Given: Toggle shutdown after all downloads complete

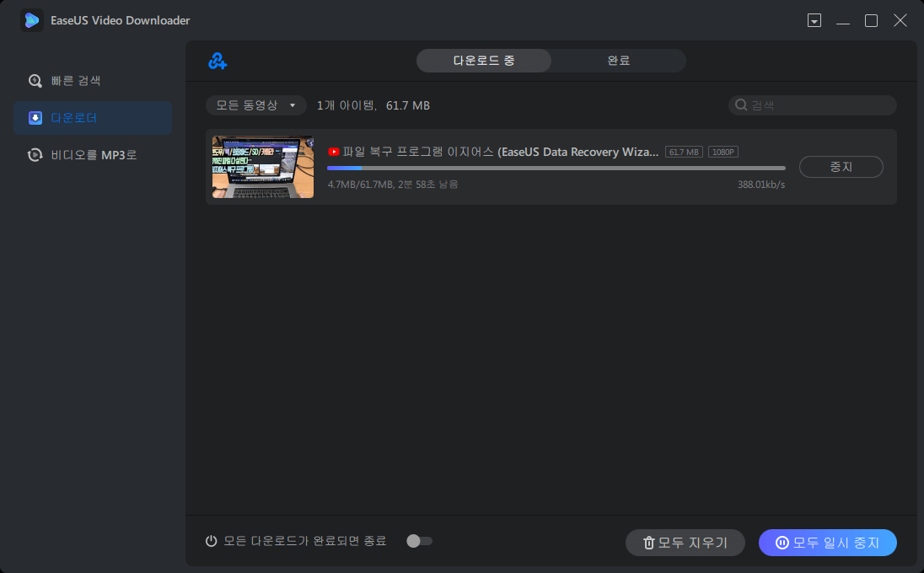Looking at the screenshot, I should click(420, 541).
